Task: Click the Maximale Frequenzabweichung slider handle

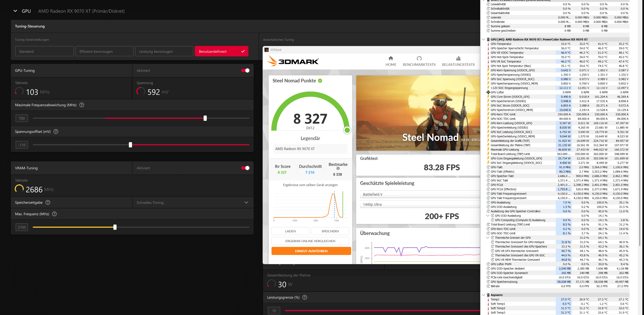Action: (205, 118)
